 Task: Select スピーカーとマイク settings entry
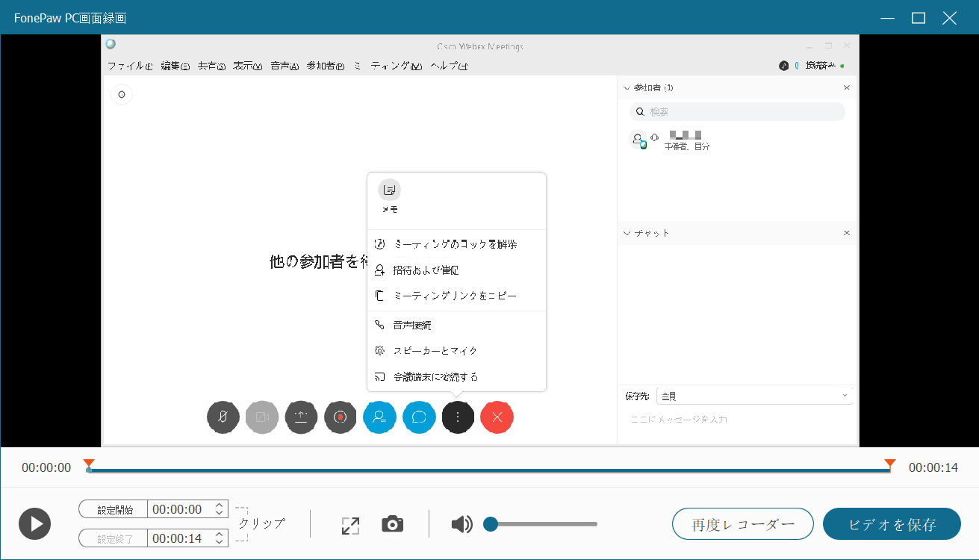(456, 351)
